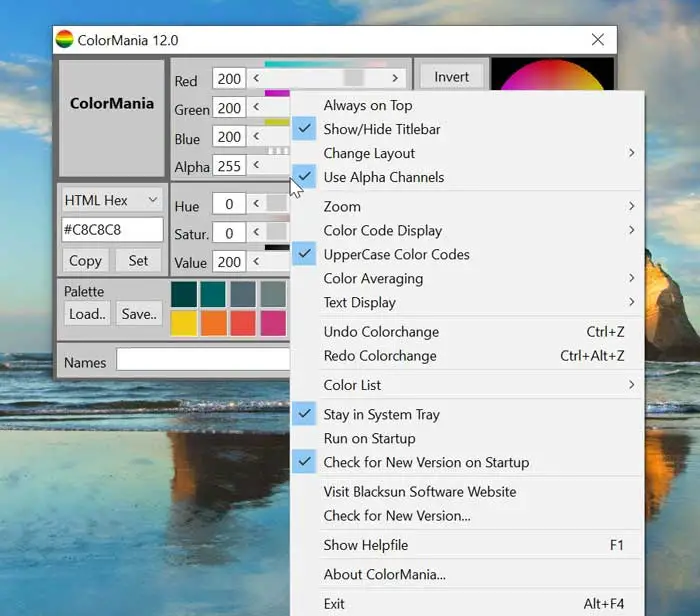Choose Exit from the context menu
Image resolution: width=700 pixels, height=616 pixels.
click(x=467, y=604)
